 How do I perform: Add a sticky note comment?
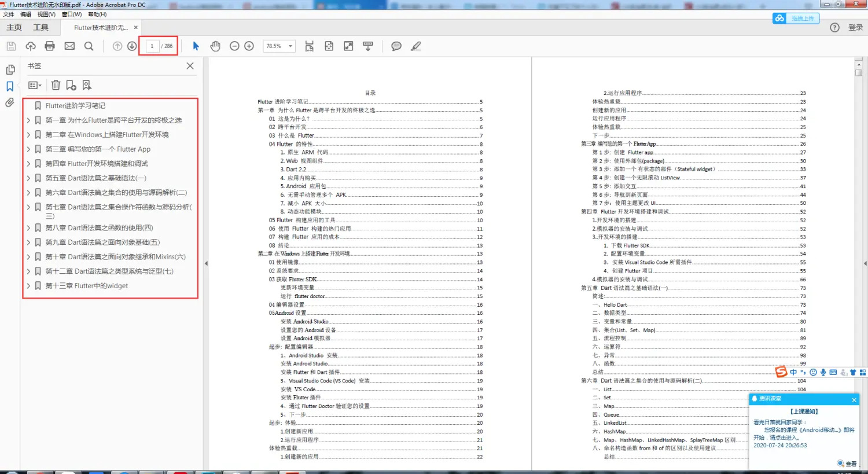[396, 46]
